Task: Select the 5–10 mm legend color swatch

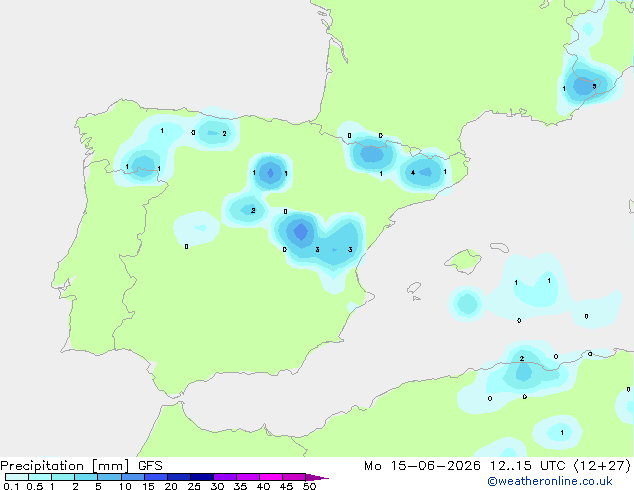Action: [109, 477]
